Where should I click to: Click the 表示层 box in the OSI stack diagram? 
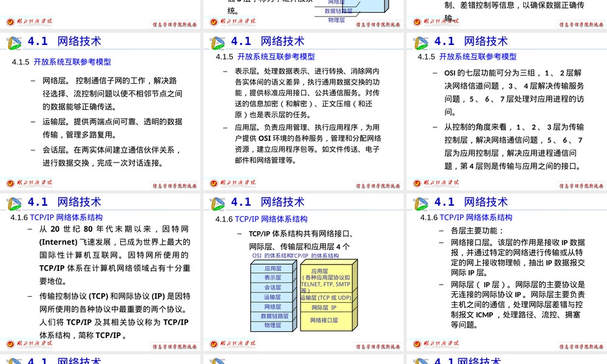click(x=272, y=278)
